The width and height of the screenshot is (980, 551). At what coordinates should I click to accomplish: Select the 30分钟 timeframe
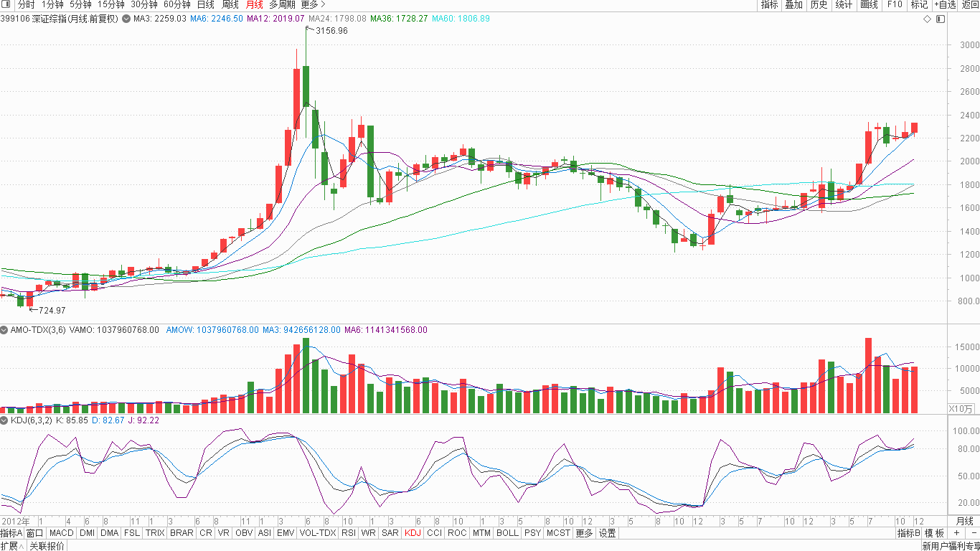pos(144,4)
